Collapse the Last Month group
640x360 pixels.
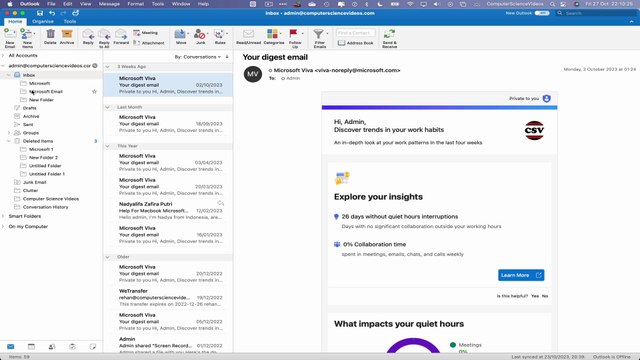coord(108,107)
